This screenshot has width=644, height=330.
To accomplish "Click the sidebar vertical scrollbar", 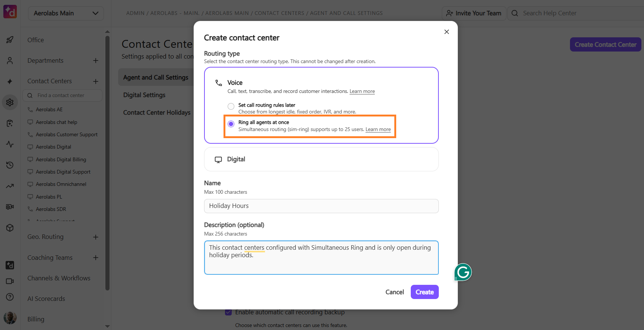I will pos(108,162).
